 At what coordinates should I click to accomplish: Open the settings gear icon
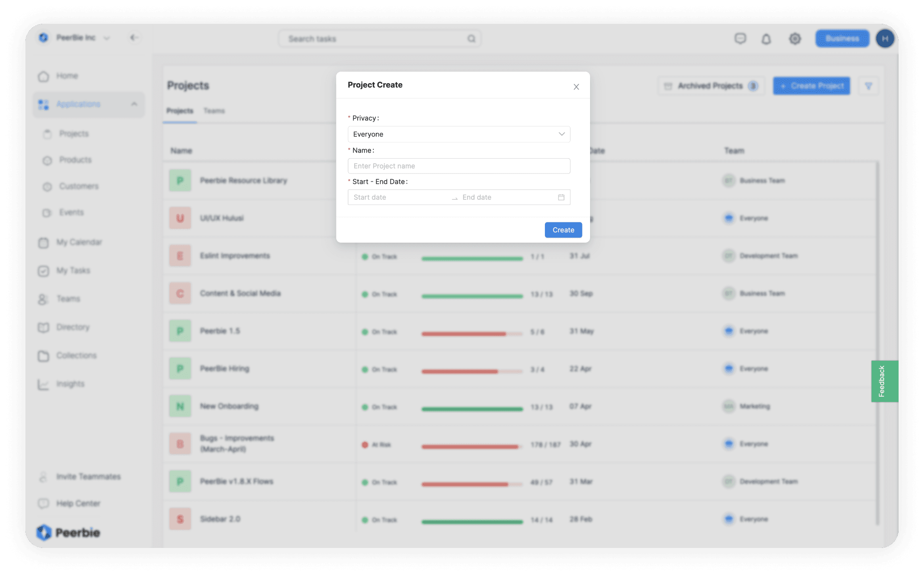(795, 39)
